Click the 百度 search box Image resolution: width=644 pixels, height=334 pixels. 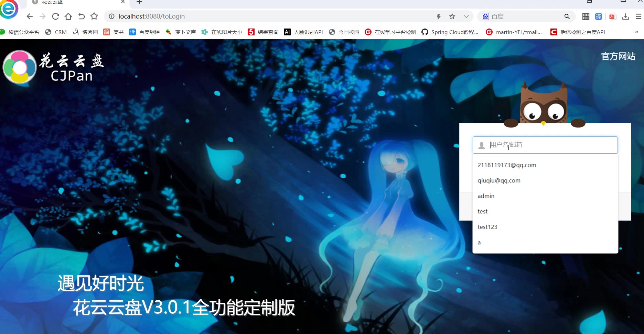pos(526,16)
